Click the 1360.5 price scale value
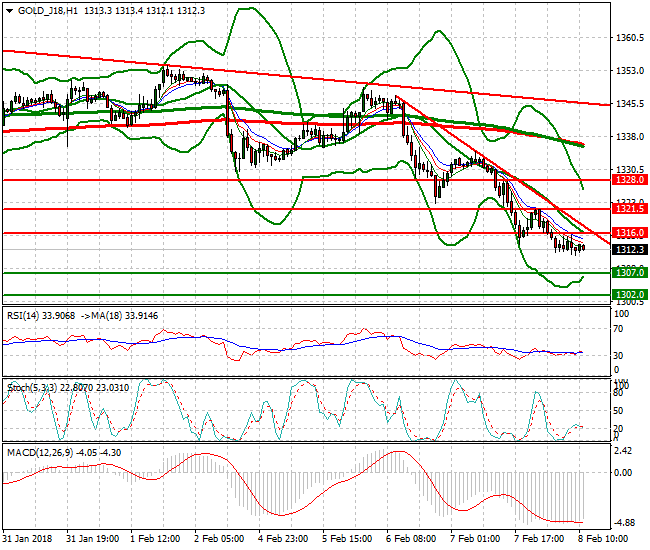The height and width of the screenshot is (550, 650). (630, 38)
